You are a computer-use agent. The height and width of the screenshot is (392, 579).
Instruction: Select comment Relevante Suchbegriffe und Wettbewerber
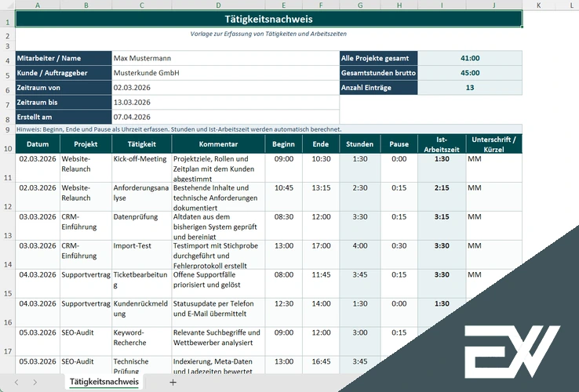[218, 341]
